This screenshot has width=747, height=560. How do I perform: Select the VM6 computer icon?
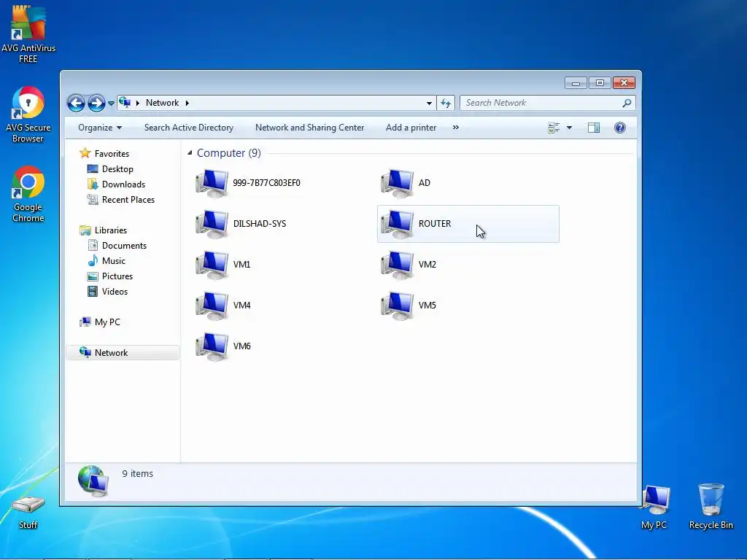point(212,346)
